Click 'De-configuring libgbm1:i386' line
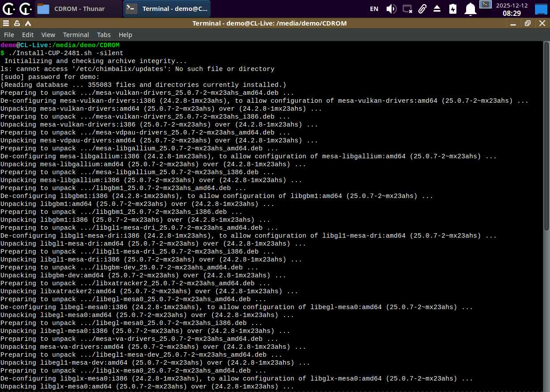 tap(217, 196)
